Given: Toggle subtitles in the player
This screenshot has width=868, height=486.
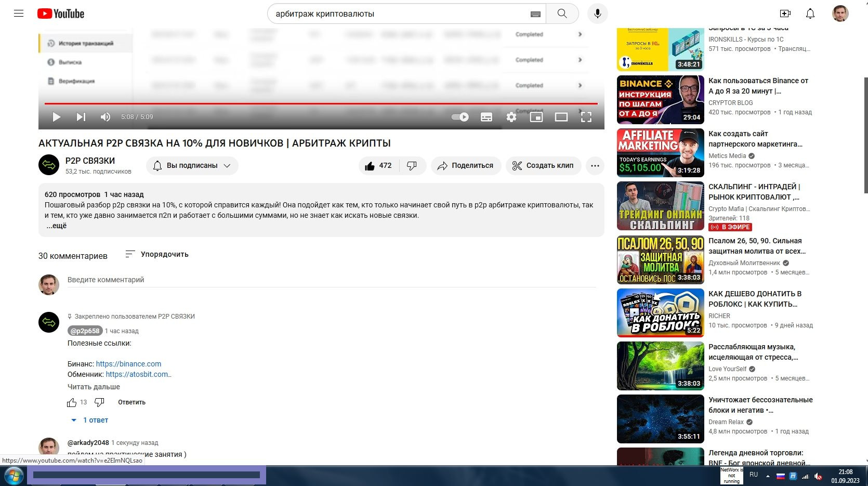Looking at the screenshot, I should point(486,117).
